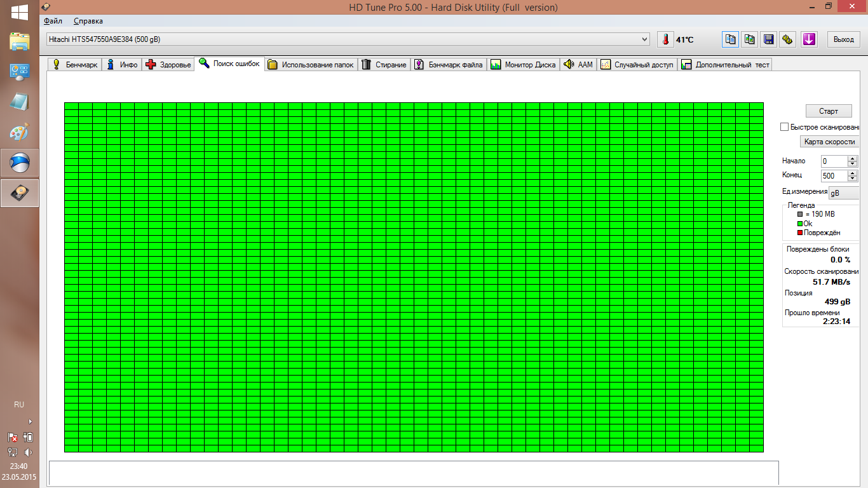Open the Справка menu
The image size is (868, 488).
88,21
